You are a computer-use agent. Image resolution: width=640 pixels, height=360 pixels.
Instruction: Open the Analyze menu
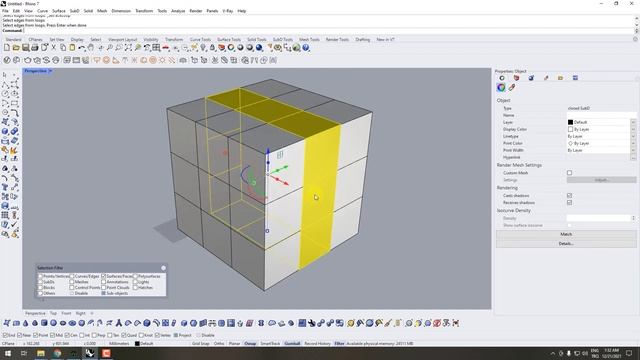178,11
